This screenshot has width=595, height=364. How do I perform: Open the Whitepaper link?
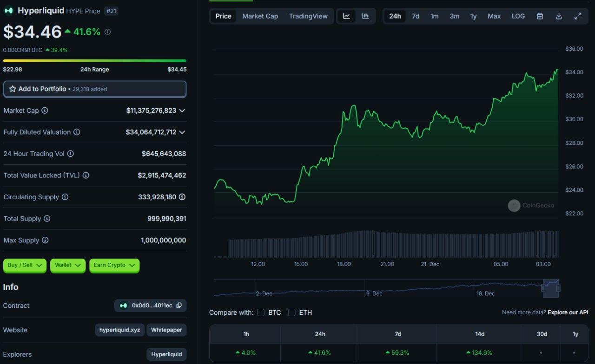(166, 330)
